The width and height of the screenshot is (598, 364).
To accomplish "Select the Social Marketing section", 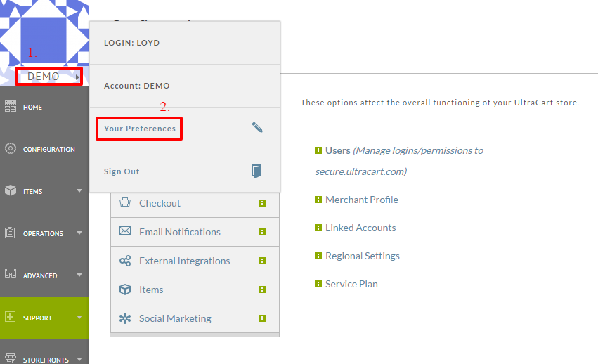I will click(x=195, y=318).
